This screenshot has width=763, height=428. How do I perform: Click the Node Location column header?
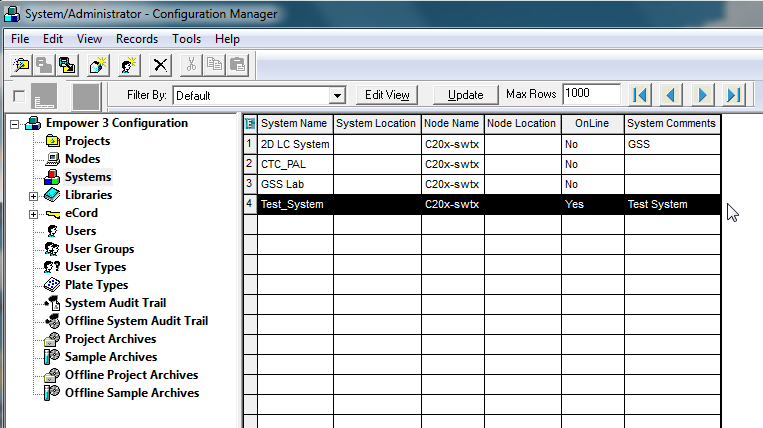(523, 124)
